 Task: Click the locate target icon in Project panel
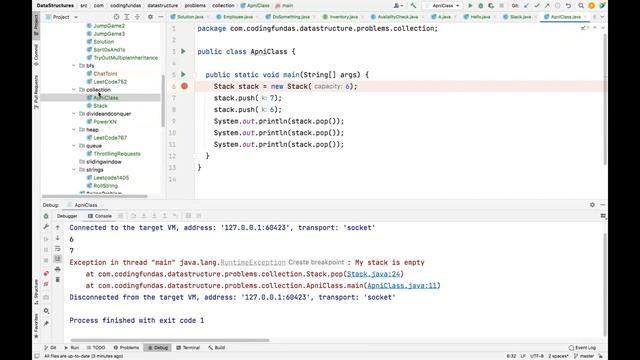(x=116, y=17)
